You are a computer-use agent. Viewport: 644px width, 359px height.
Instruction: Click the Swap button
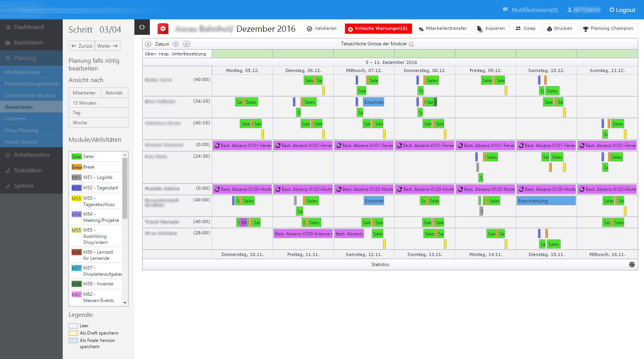pyautogui.click(x=526, y=29)
